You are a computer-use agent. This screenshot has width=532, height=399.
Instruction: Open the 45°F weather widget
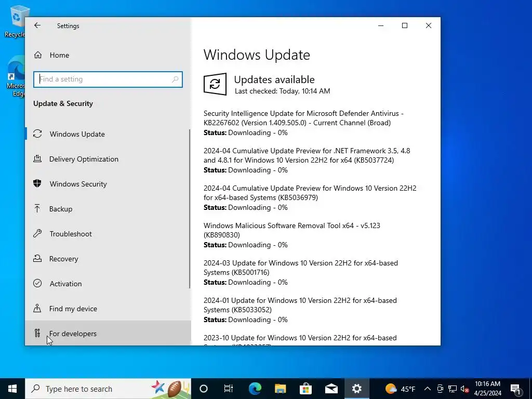pos(401,389)
